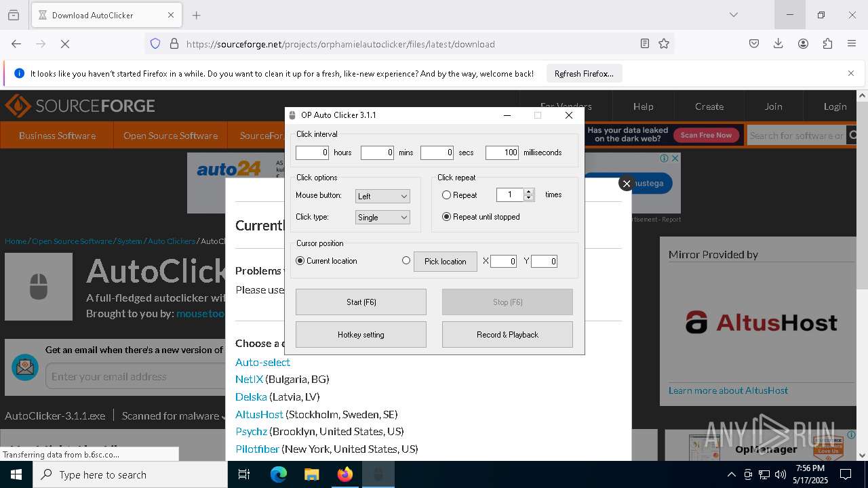Show site security lock info
Image resolution: width=868 pixels, height=488 pixels.
(174, 43)
